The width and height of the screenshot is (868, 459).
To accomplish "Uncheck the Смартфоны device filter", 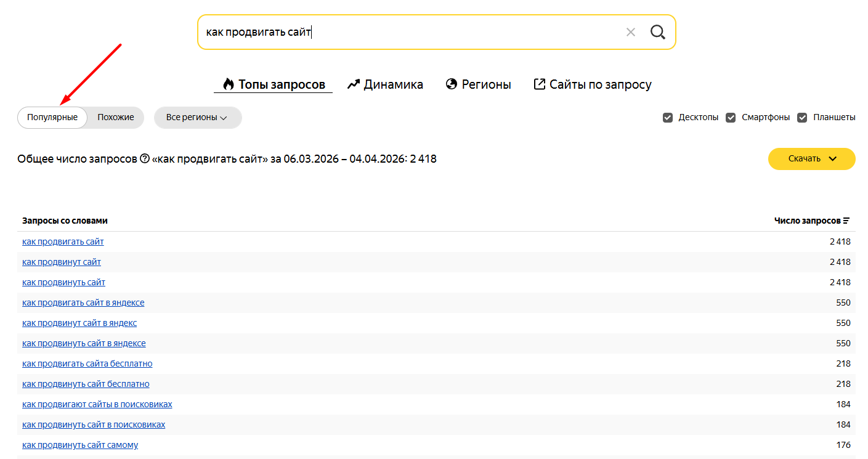I will coord(731,116).
